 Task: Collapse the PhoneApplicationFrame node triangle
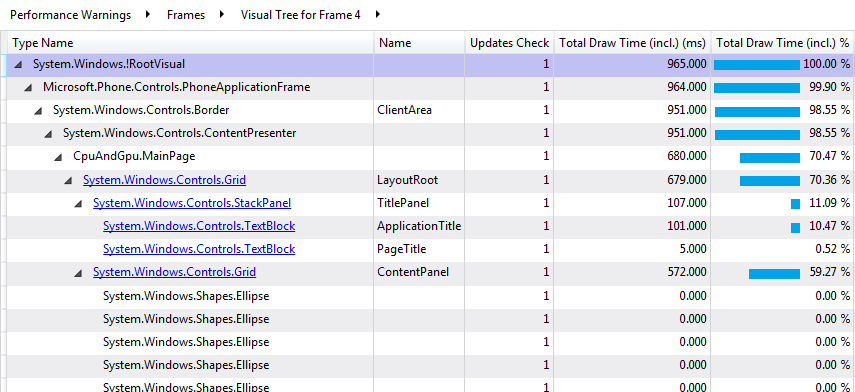[28, 88]
